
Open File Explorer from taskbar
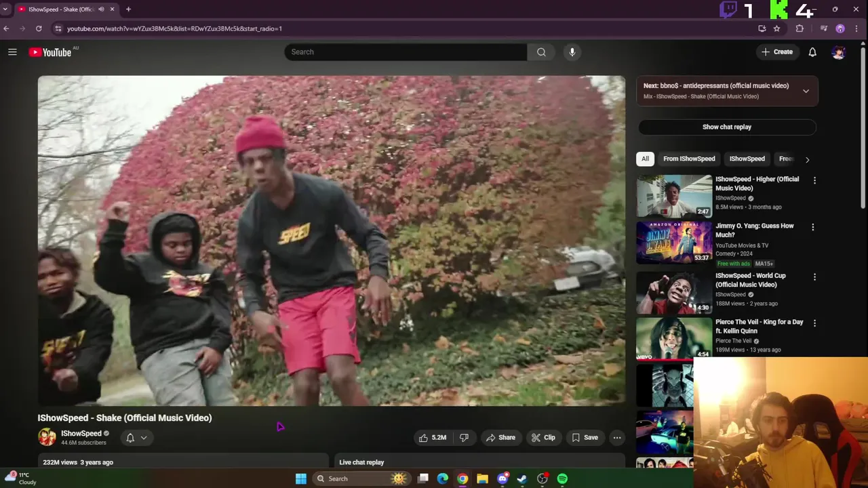pos(482,479)
